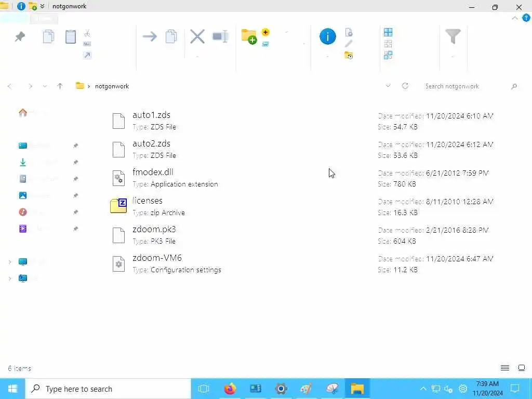Click the Pin to Quick access pushpin
Viewport: 532px width, 399px height.
coord(20,36)
